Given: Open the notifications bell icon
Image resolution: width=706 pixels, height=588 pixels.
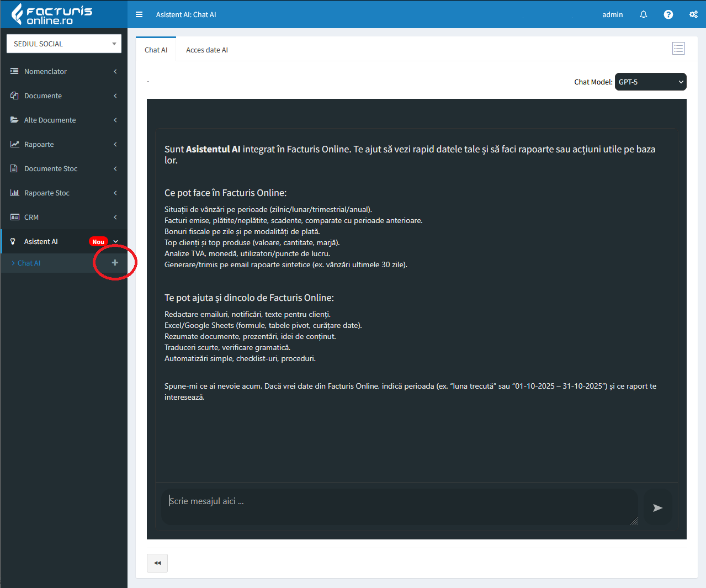Looking at the screenshot, I should tap(643, 14).
